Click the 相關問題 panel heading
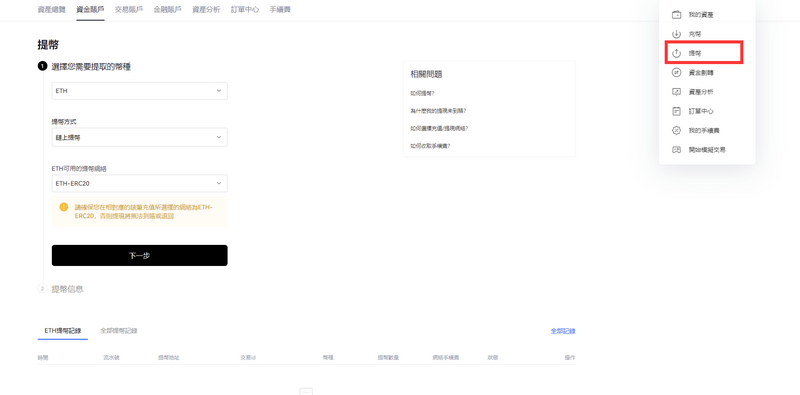Image resolution: width=800 pixels, height=395 pixels. [x=426, y=74]
